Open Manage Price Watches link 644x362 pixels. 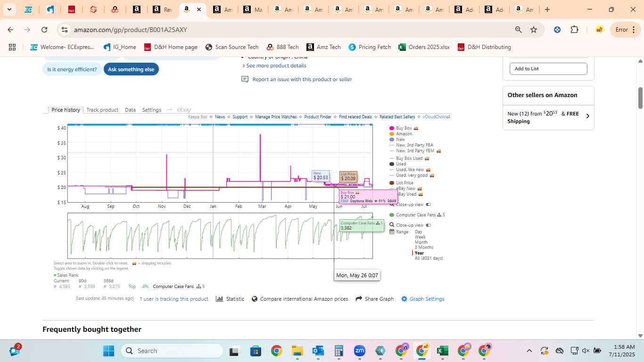coord(276,117)
